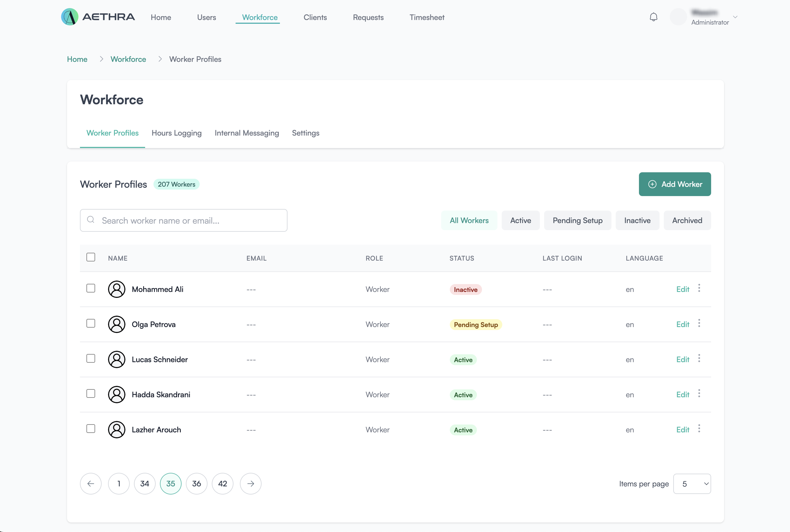Screen dimensions: 790x532
Task: Click Edit for Olga Petrova
Action: [x=682, y=324]
